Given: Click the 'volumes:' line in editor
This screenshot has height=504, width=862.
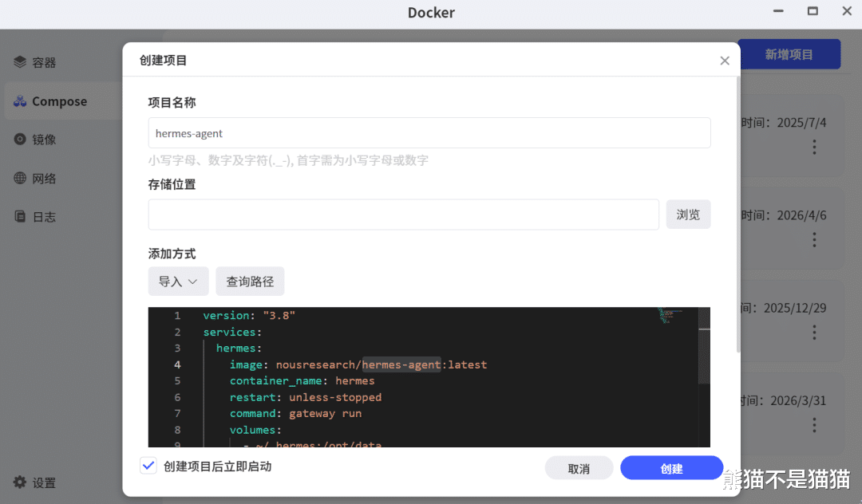Looking at the screenshot, I should tap(255, 430).
